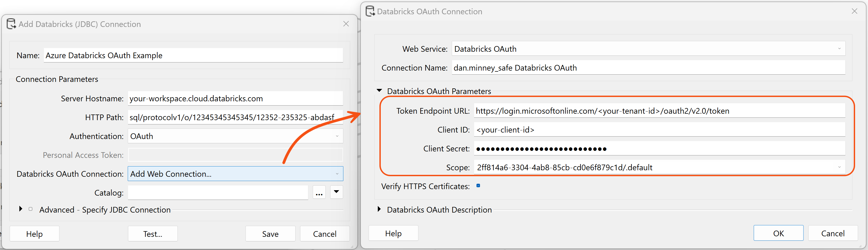Viewport: 868px width, 250px height.
Task: Close the Databricks OAuth Connection dialog
Action: tap(854, 11)
